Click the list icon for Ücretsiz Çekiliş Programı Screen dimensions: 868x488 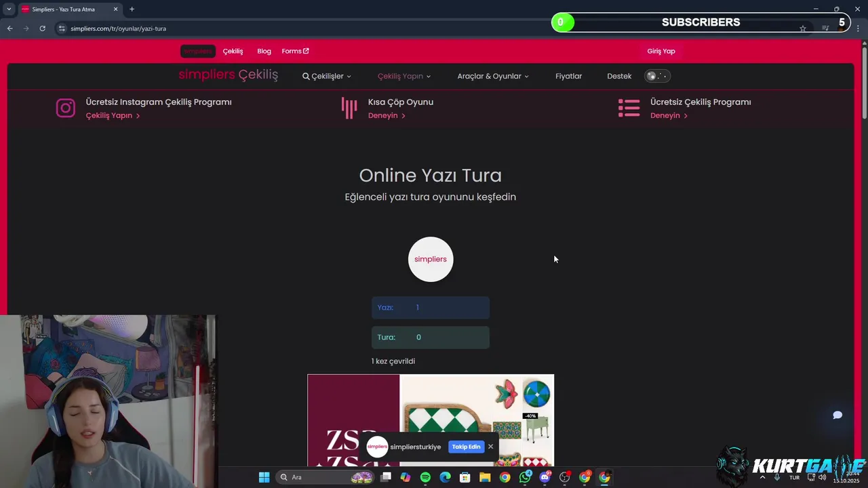point(629,108)
